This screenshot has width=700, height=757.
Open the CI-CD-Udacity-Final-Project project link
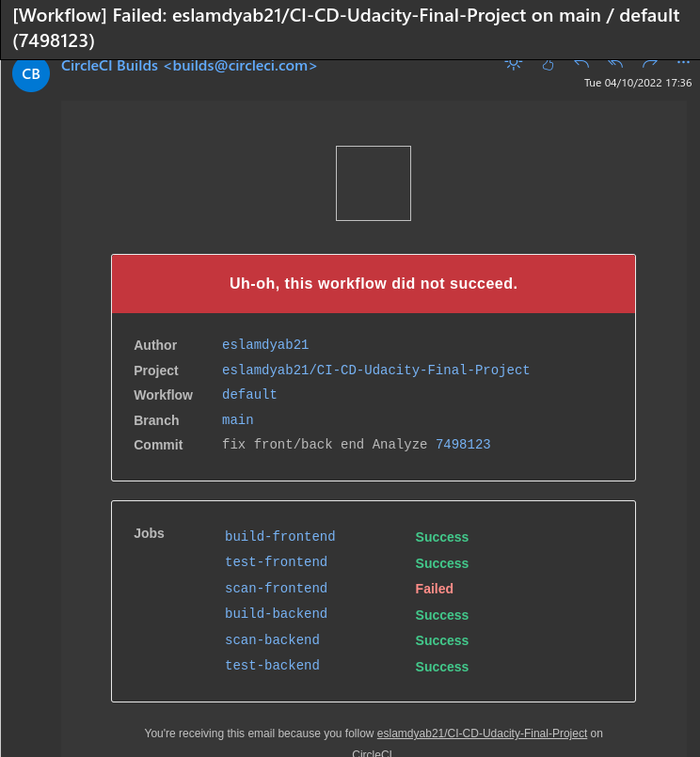(375, 370)
